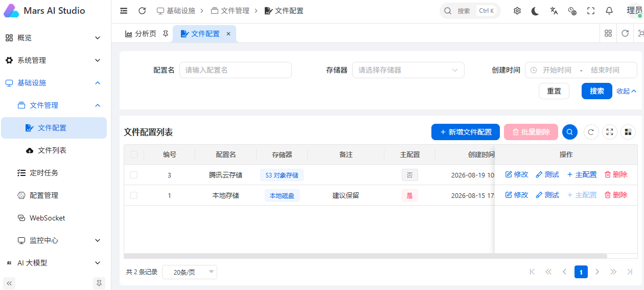Set 腾讯云存储 as 主配置

[x=582, y=175]
